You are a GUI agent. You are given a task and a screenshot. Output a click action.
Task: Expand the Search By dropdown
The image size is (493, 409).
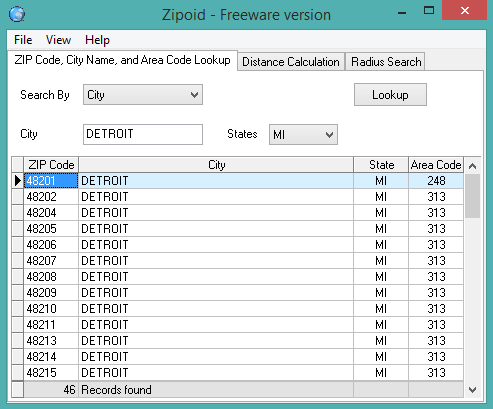[143, 95]
